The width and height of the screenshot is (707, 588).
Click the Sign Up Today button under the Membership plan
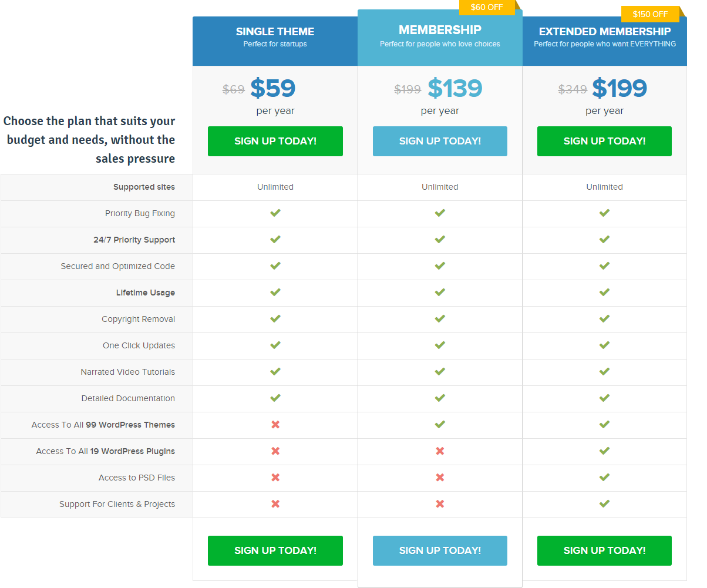coord(439,141)
